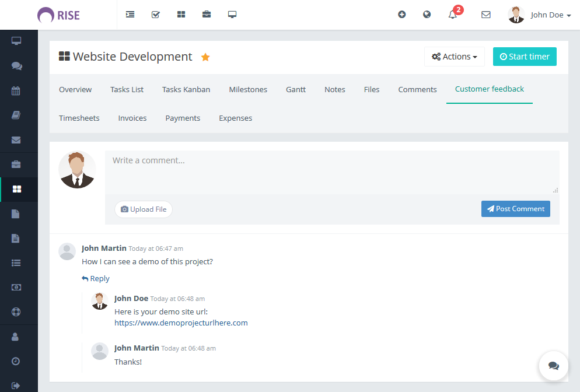Click the globe language icon
This screenshot has height=392, width=580.
(x=427, y=15)
